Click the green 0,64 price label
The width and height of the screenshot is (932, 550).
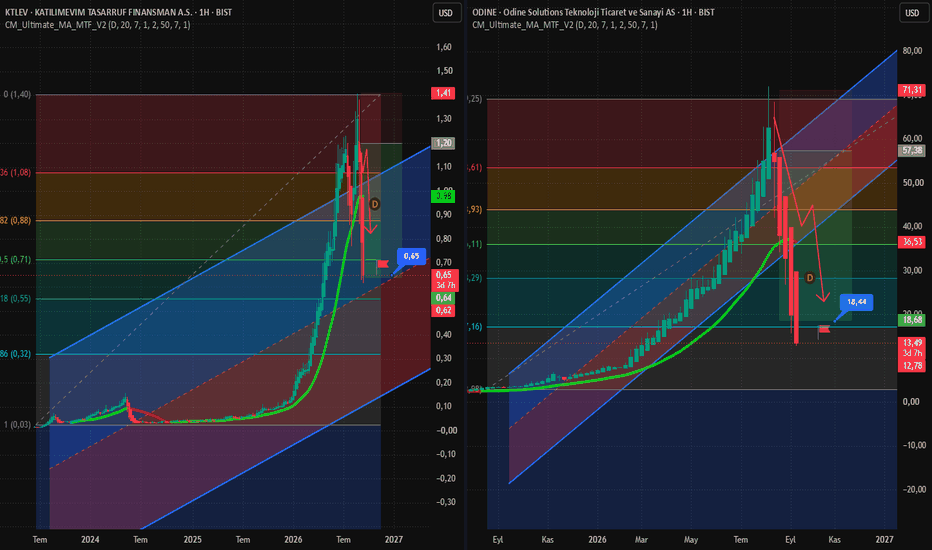pyautogui.click(x=443, y=298)
